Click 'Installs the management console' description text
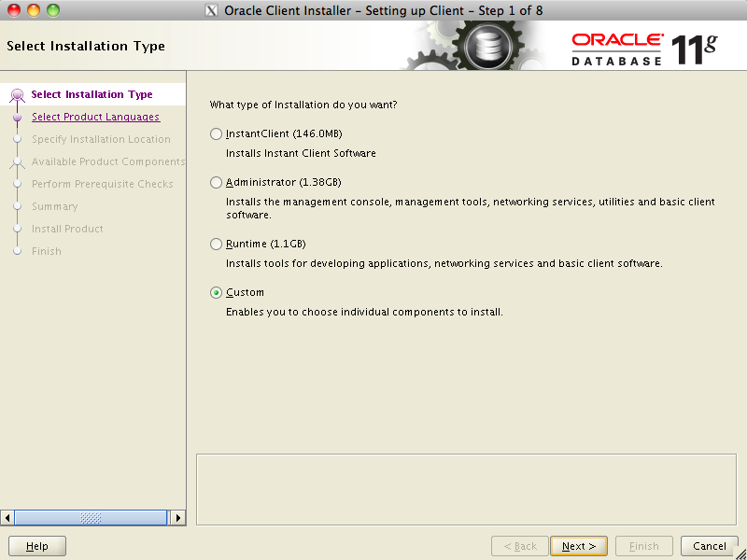 click(x=471, y=208)
